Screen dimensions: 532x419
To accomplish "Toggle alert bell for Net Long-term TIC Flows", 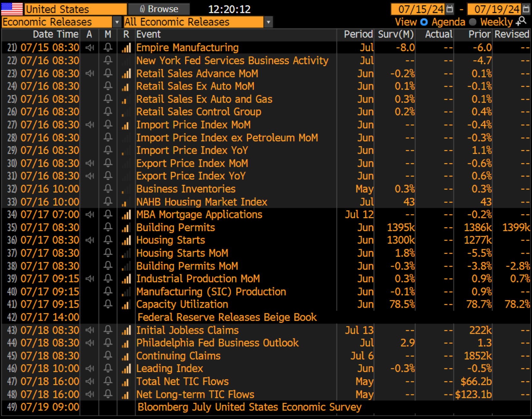I will 108,394.
